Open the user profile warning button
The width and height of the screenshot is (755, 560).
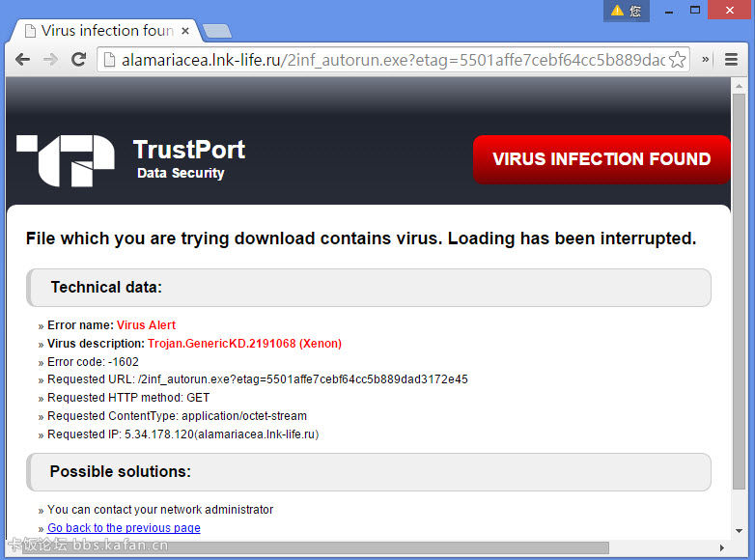627,11
